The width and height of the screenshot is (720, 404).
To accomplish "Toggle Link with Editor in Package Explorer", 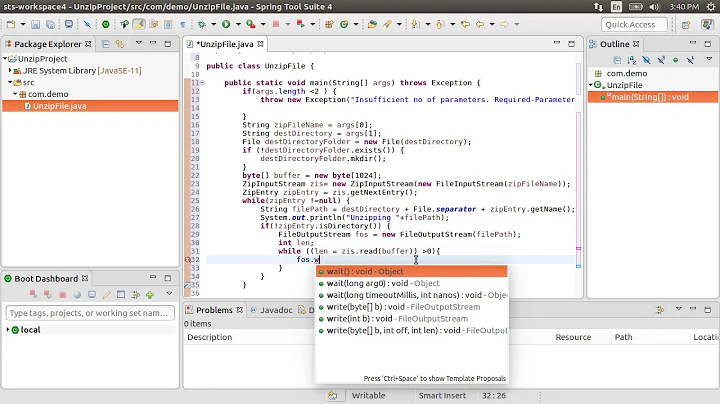I will coord(120,44).
